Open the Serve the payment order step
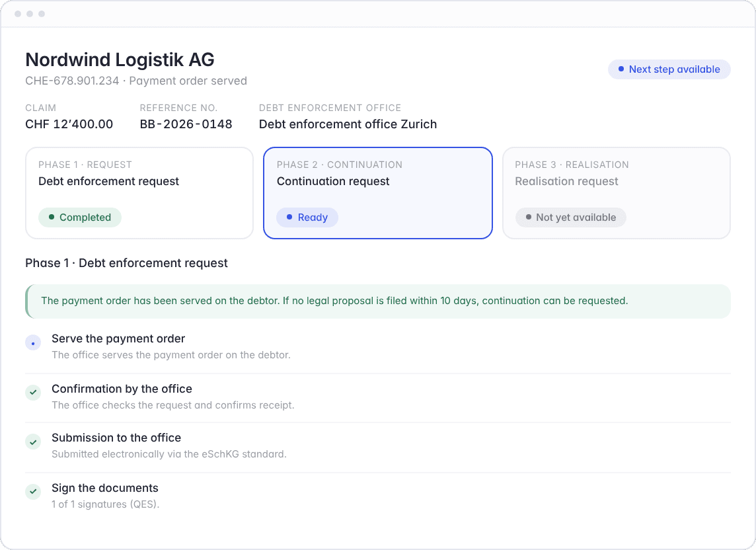756x550 pixels. pos(378,347)
